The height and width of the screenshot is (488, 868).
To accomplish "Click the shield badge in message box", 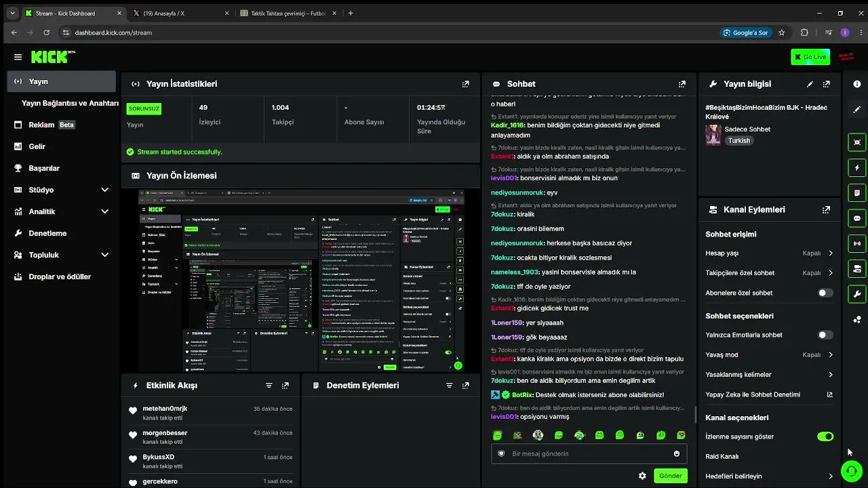I will click(x=502, y=454).
